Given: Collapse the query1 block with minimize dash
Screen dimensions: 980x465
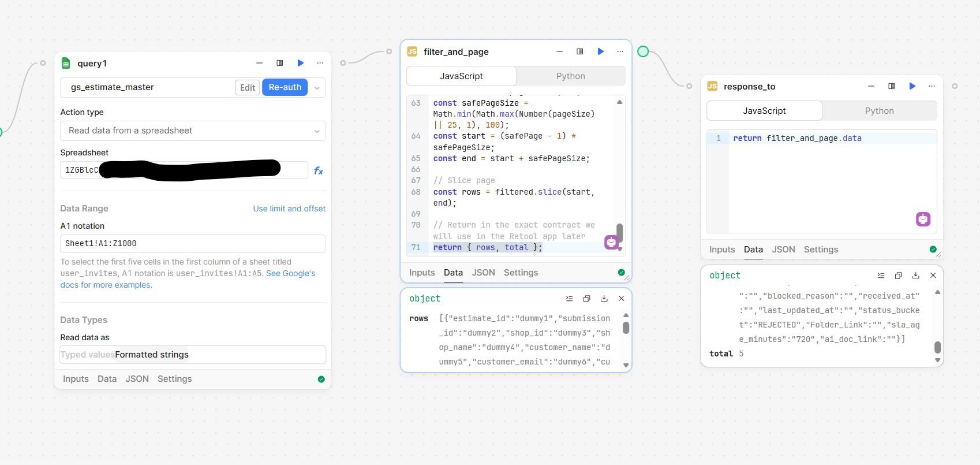Looking at the screenshot, I should pyautogui.click(x=260, y=63).
